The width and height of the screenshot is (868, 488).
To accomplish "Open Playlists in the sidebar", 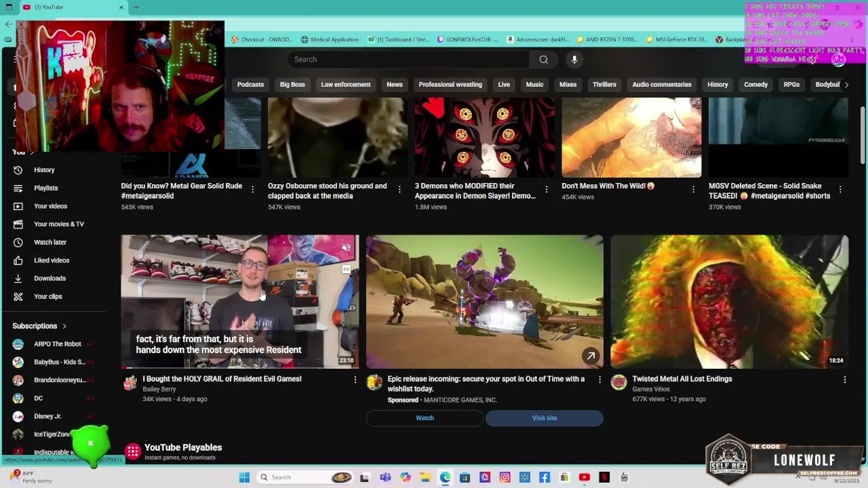I will click(x=45, y=188).
